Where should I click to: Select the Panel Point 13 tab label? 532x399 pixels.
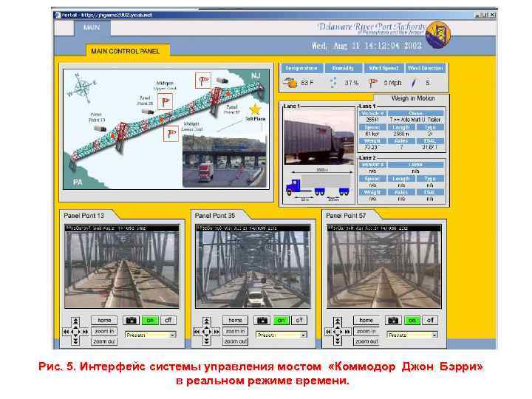click(x=83, y=216)
